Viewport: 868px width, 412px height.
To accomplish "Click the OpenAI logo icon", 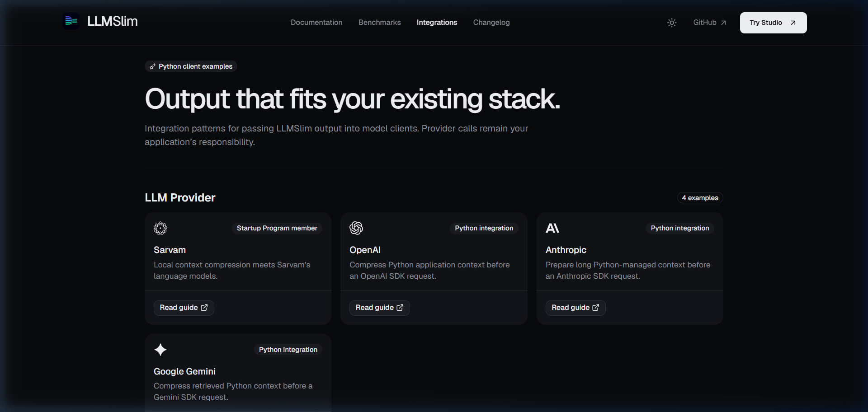I will (x=356, y=228).
